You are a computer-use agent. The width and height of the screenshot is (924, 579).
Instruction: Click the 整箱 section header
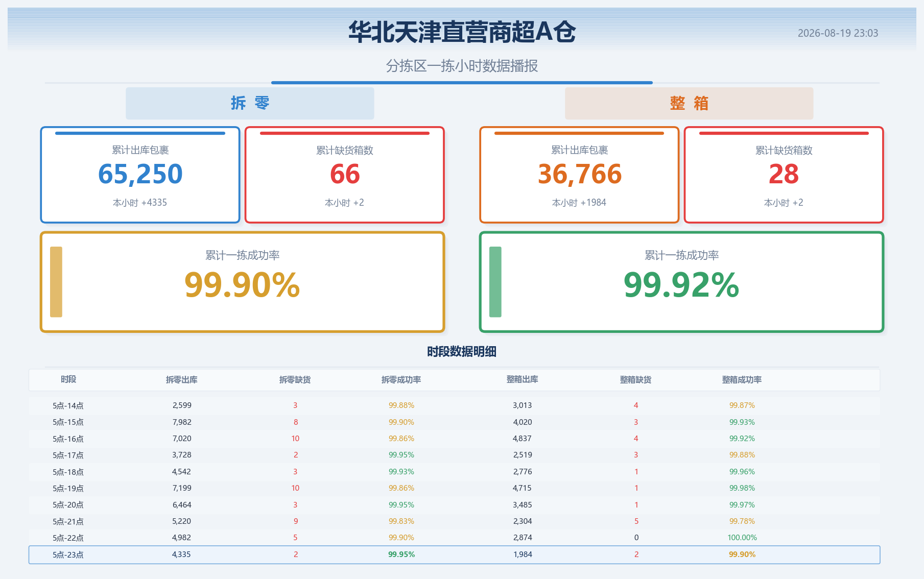[x=689, y=103]
